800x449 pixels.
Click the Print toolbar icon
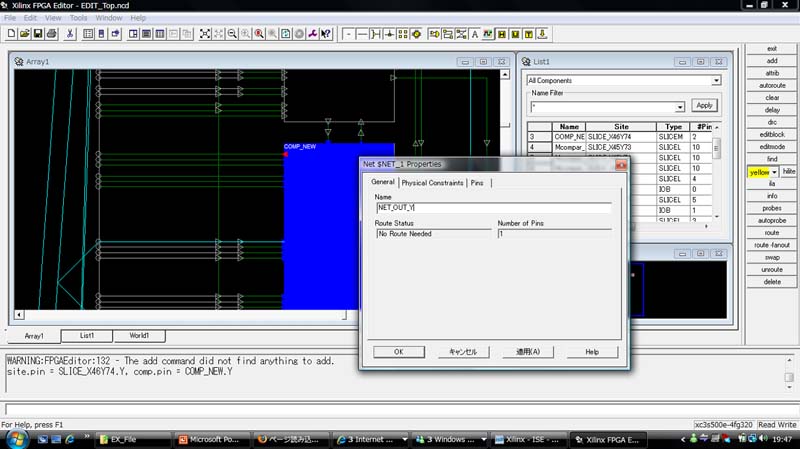[x=52, y=34]
